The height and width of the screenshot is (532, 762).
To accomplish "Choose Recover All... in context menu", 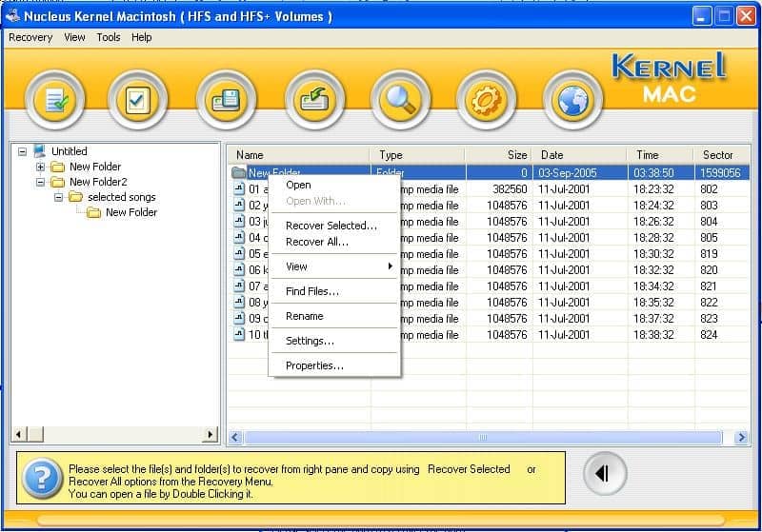I will pyautogui.click(x=335, y=242).
